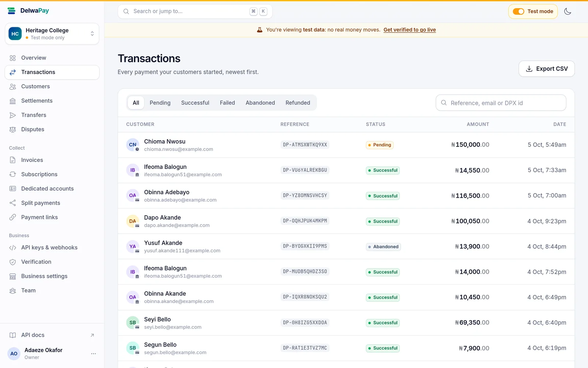This screenshot has width=588, height=368.
Task: Open Business settings
Action: coord(52,276)
